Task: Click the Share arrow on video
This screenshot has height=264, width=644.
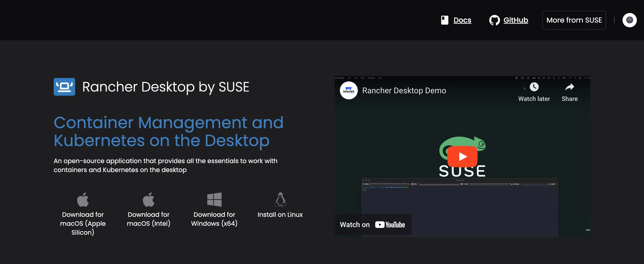Action: [x=570, y=87]
